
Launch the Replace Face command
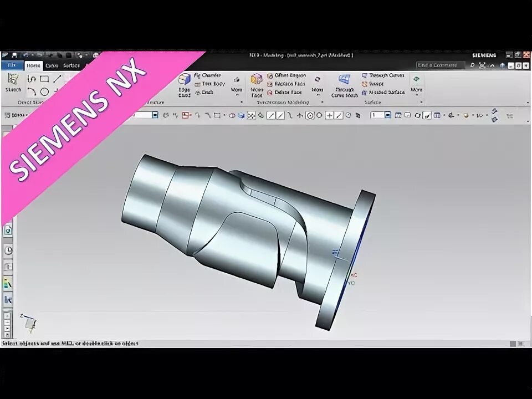click(286, 84)
